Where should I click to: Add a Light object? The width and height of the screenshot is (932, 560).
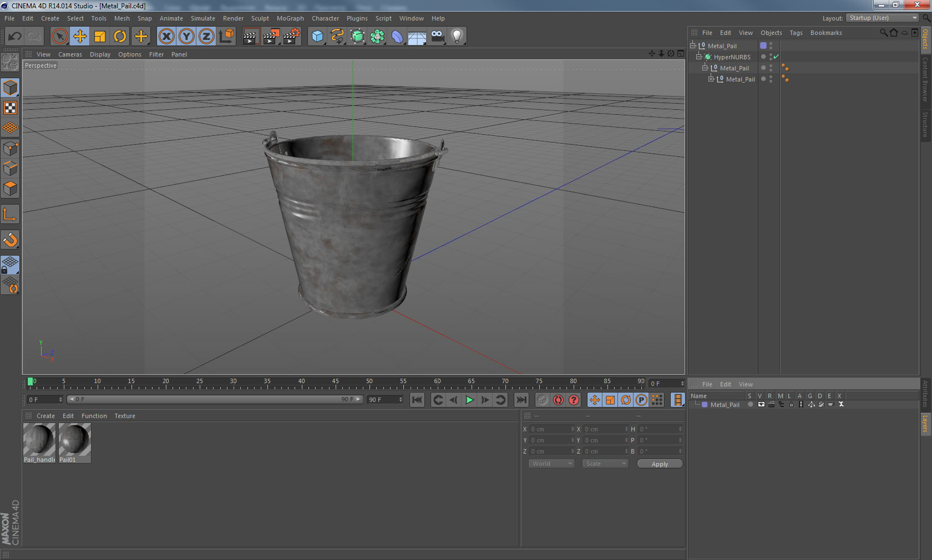point(457,37)
